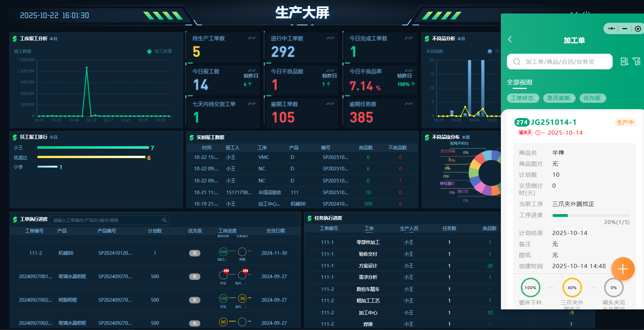Click the green logo icon on 实时报工数据 panel

(191, 137)
